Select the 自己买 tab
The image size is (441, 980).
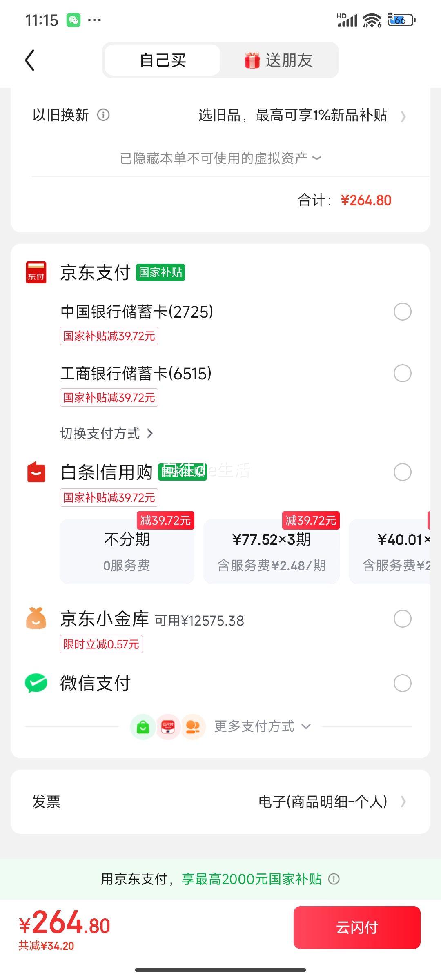(x=163, y=60)
